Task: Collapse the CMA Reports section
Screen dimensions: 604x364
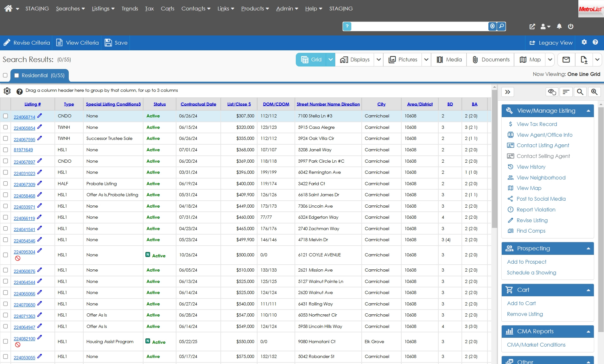Action: click(588, 331)
